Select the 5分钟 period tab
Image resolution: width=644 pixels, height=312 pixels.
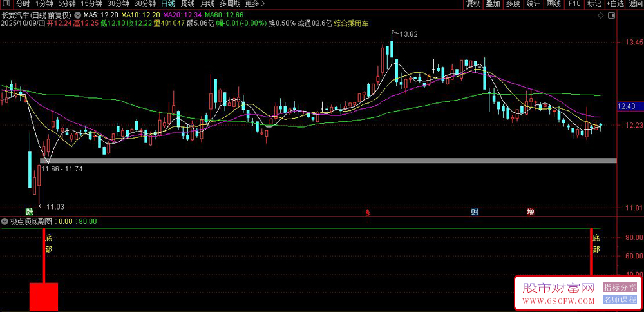[66, 4]
